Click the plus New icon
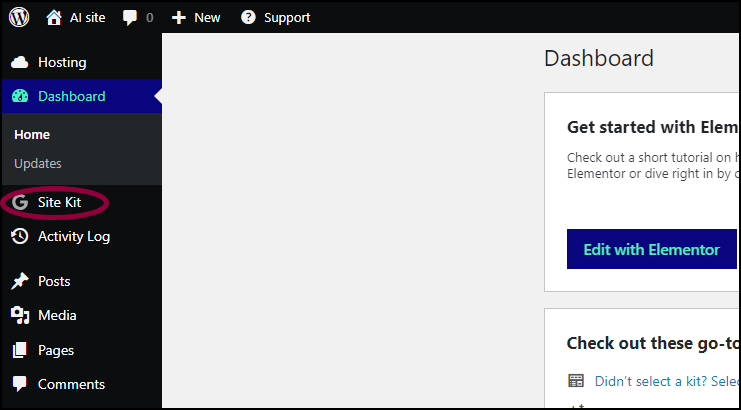 [179, 18]
